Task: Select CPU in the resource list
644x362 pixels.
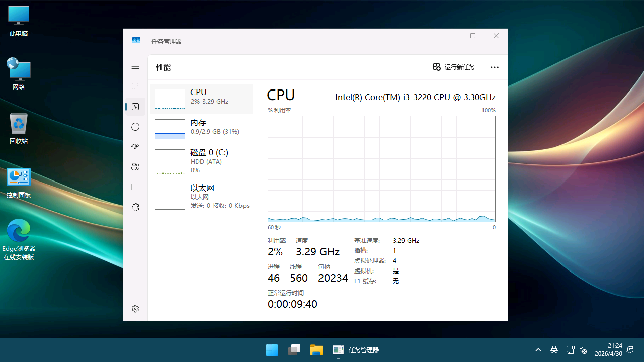Action: 201,99
